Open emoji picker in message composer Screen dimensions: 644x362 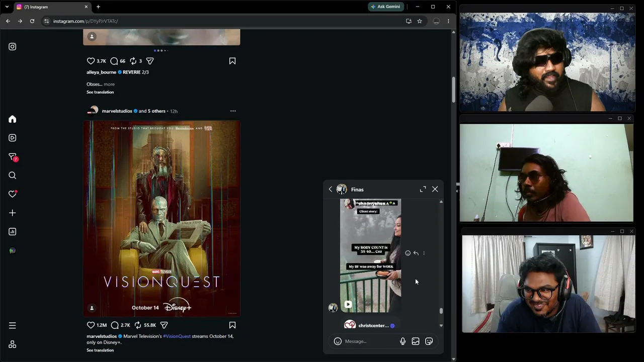[338, 341]
